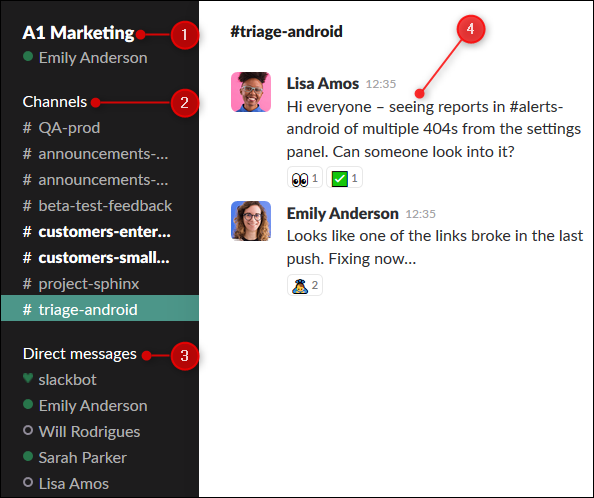Click Will Rodrigues's away status circle
The height and width of the screenshot is (498, 594).
point(28,431)
